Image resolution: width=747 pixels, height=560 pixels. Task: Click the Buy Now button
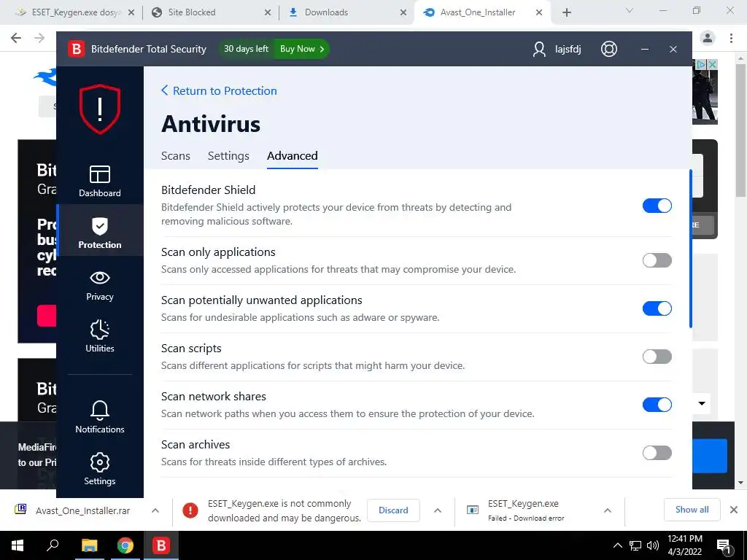301,49
